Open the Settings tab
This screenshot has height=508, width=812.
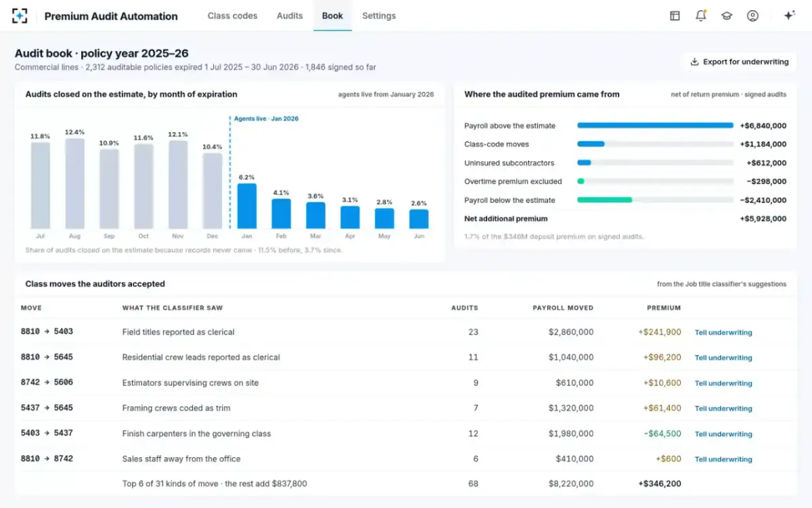tap(379, 16)
